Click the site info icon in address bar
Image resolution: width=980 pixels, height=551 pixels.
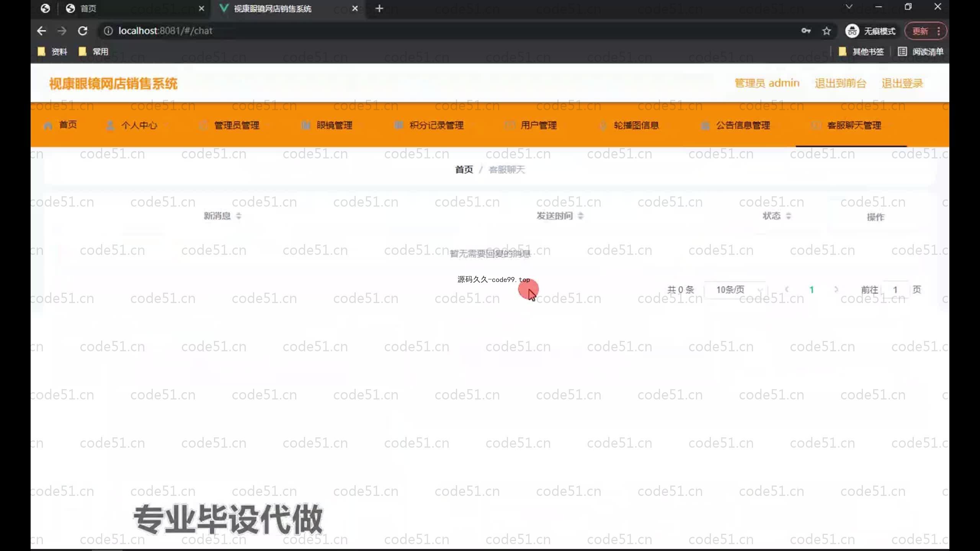coord(108,31)
